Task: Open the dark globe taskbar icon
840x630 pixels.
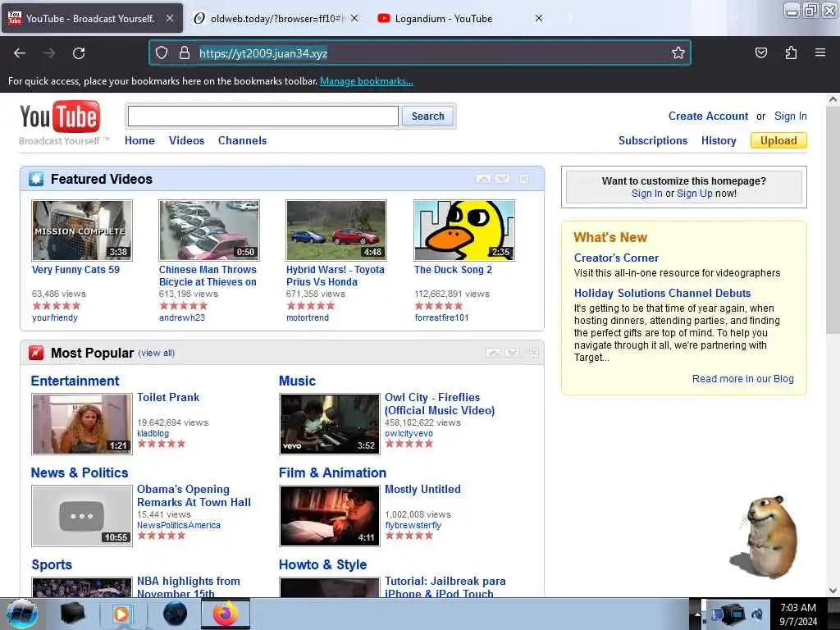Action: coord(175,614)
